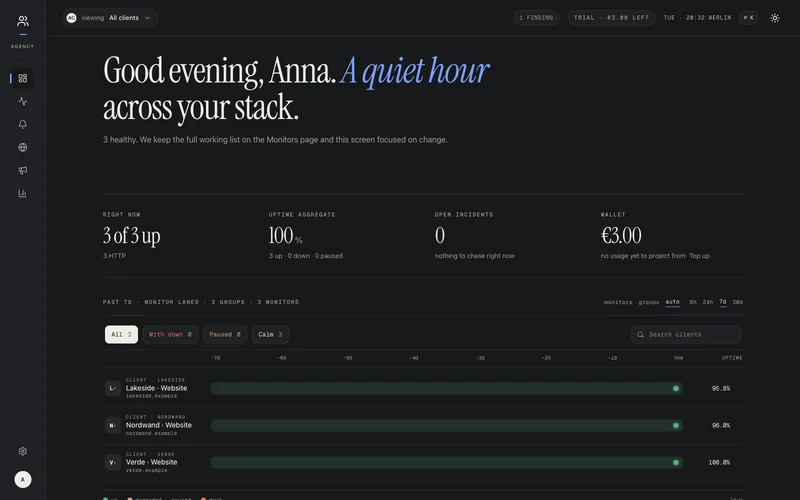Click the '3 of 3 up' stat

(x=132, y=236)
